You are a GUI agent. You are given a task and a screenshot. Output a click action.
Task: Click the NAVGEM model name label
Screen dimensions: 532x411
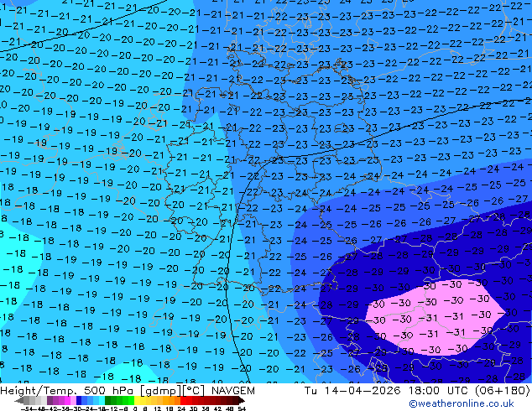(x=233, y=391)
